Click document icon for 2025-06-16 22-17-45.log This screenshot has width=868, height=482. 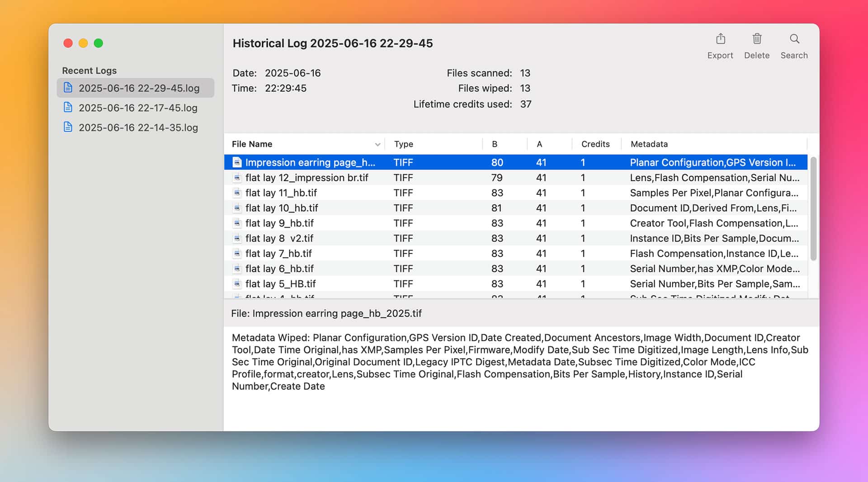[x=68, y=107]
